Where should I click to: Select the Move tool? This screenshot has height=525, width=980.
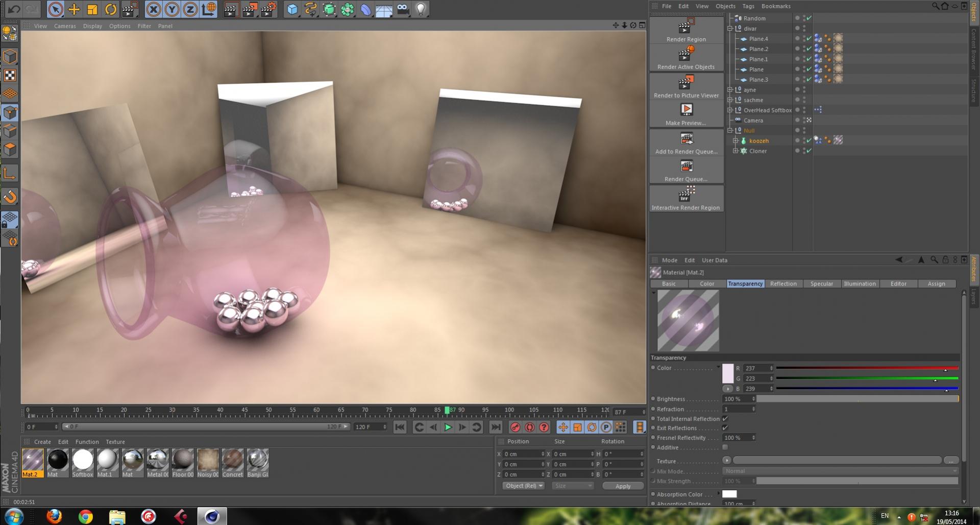click(74, 9)
